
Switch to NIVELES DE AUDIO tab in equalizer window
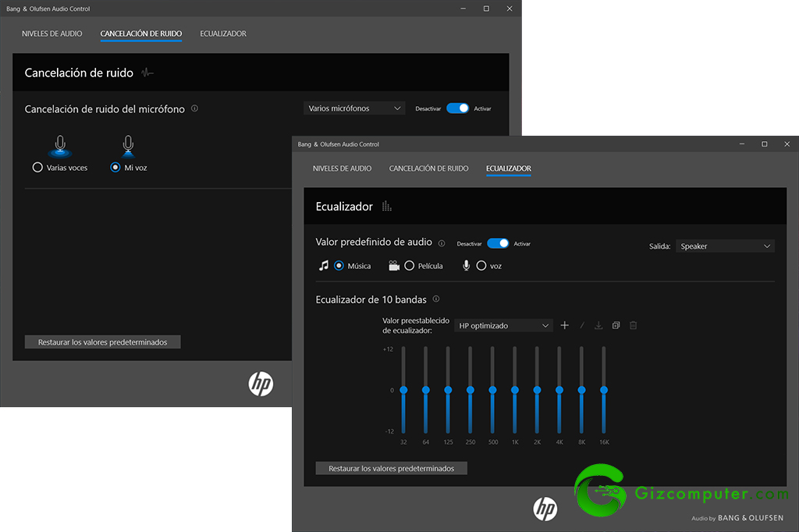pos(342,168)
